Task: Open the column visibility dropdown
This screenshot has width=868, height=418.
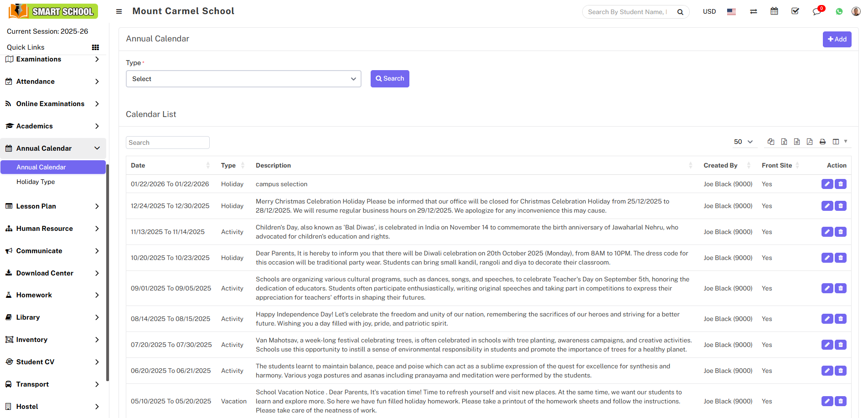Action: (839, 142)
